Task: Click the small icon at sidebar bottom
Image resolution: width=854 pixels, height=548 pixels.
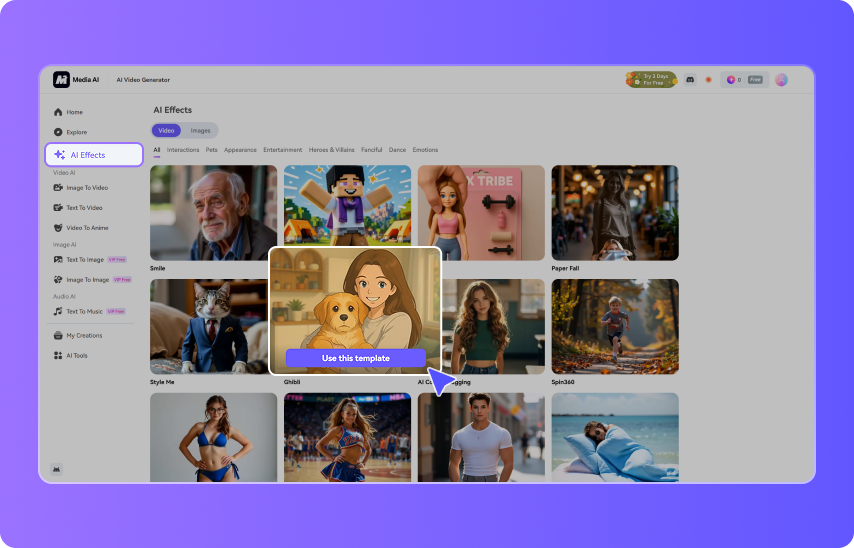Action: (x=57, y=469)
